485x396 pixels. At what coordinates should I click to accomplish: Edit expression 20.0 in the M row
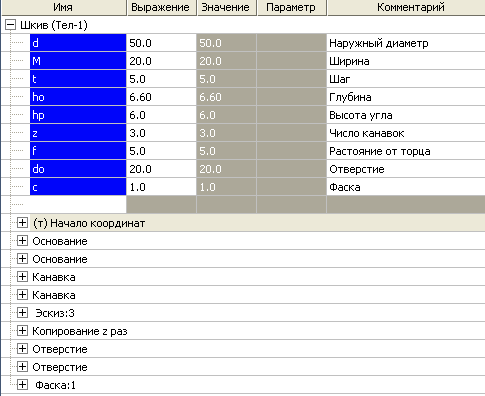point(161,61)
